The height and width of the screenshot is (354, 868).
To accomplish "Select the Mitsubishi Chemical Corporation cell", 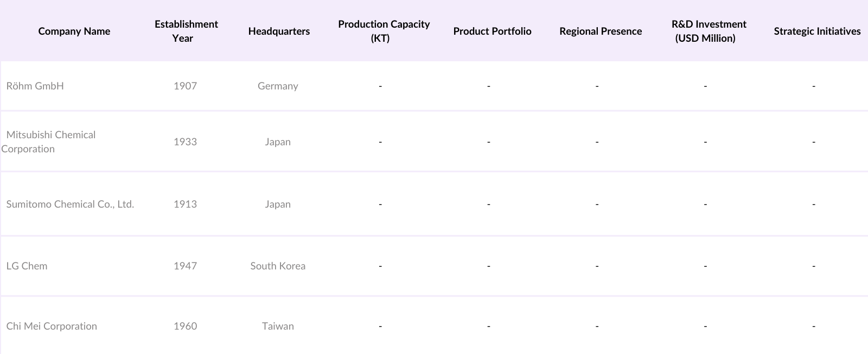I will pos(50,142).
